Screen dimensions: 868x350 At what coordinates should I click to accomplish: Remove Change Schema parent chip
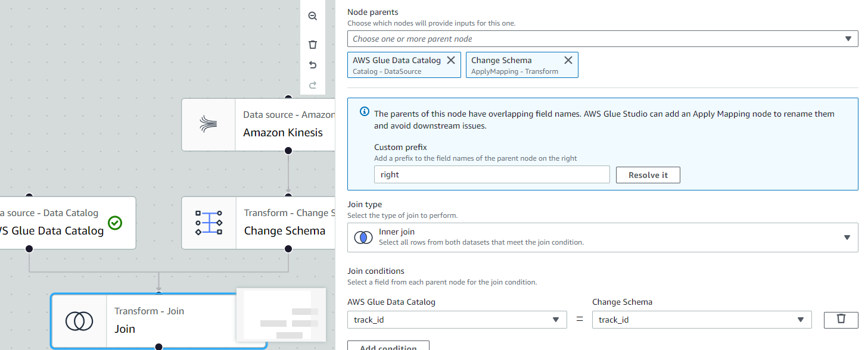pyautogui.click(x=568, y=60)
